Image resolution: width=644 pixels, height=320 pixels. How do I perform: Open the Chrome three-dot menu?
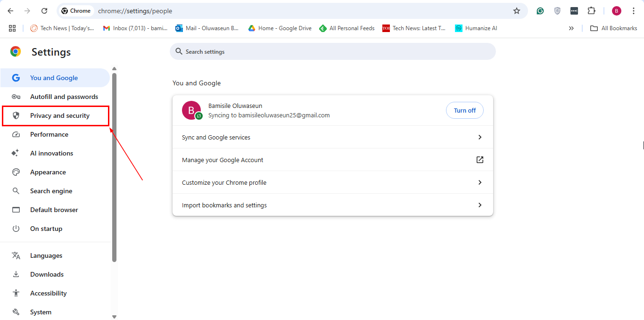[634, 11]
